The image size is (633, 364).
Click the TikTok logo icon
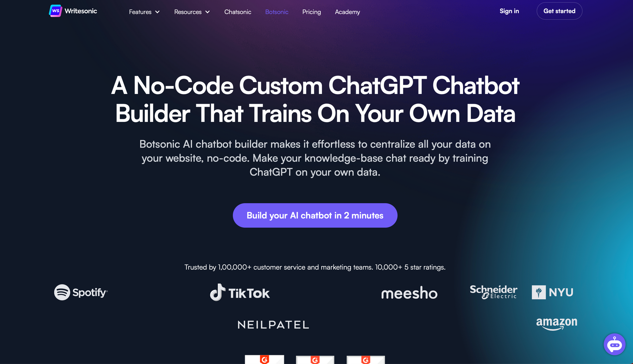(x=218, y=292)
